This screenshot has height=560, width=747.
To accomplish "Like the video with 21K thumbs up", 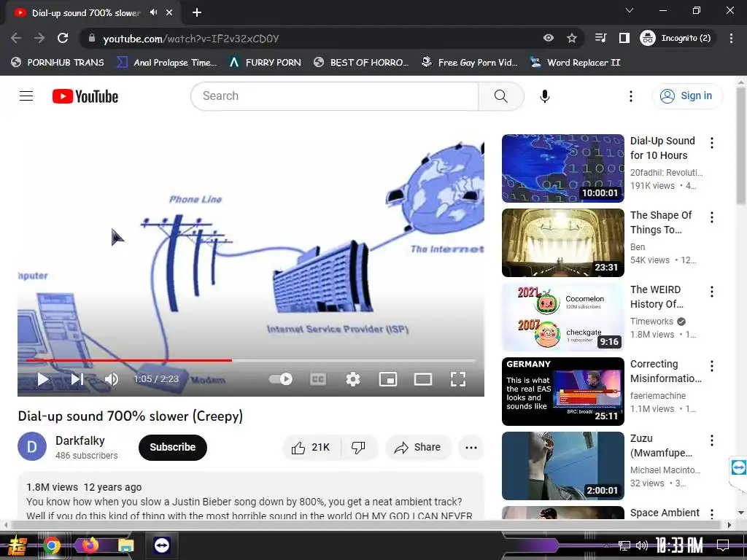I will click(x=311, y=447).
